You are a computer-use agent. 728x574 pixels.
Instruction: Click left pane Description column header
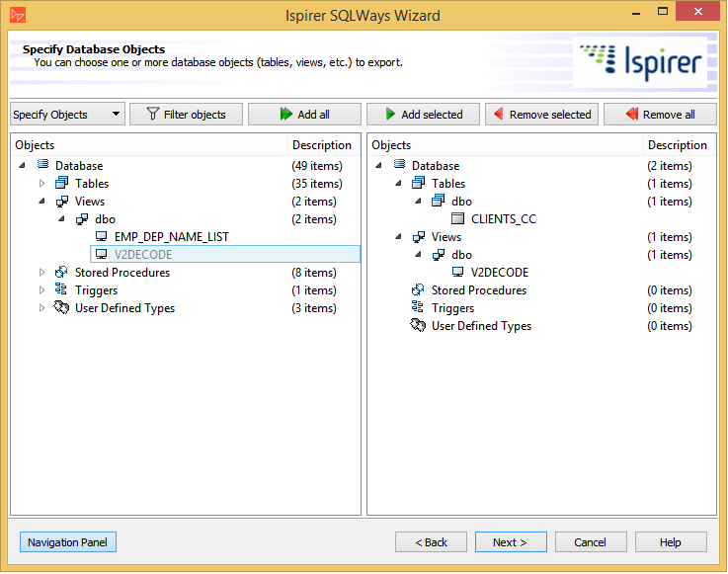pos(324,145)
